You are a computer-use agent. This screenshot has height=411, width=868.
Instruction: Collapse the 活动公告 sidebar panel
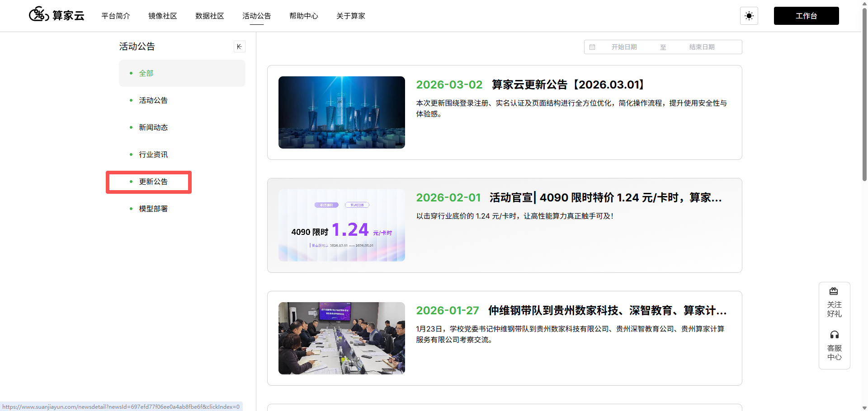(240, 47)
